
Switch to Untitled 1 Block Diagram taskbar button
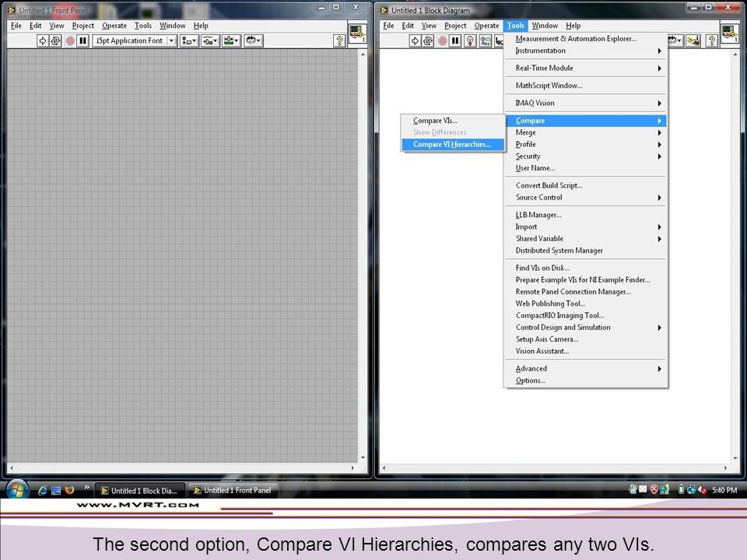pos(139,491)
